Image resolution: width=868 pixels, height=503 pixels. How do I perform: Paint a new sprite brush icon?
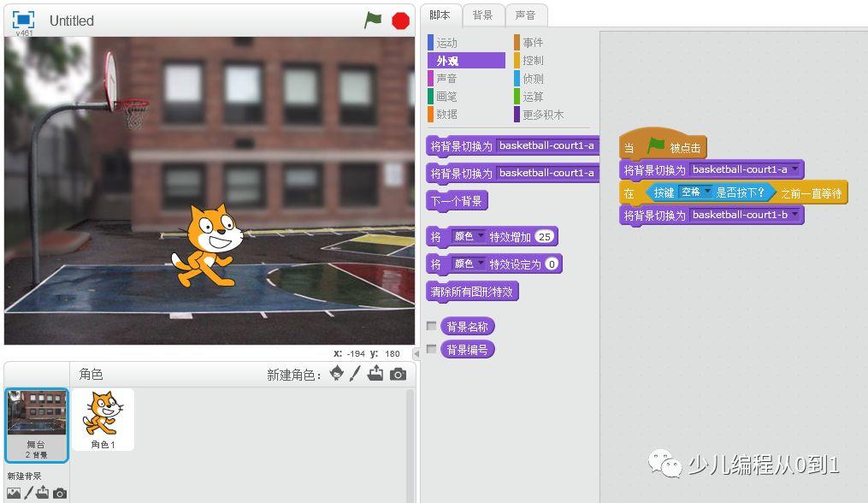(355, 374)
